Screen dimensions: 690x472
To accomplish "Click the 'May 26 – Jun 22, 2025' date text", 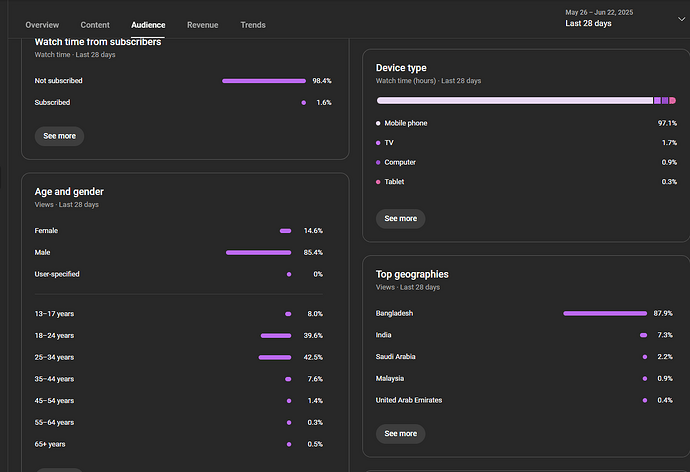I will [599, 12].
